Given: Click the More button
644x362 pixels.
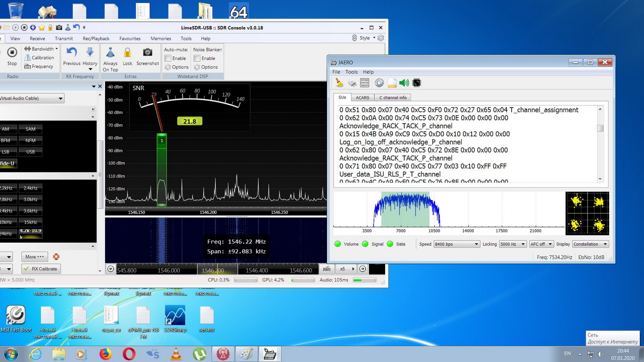Looking at the screenshot, I should (x=34, y=257).
